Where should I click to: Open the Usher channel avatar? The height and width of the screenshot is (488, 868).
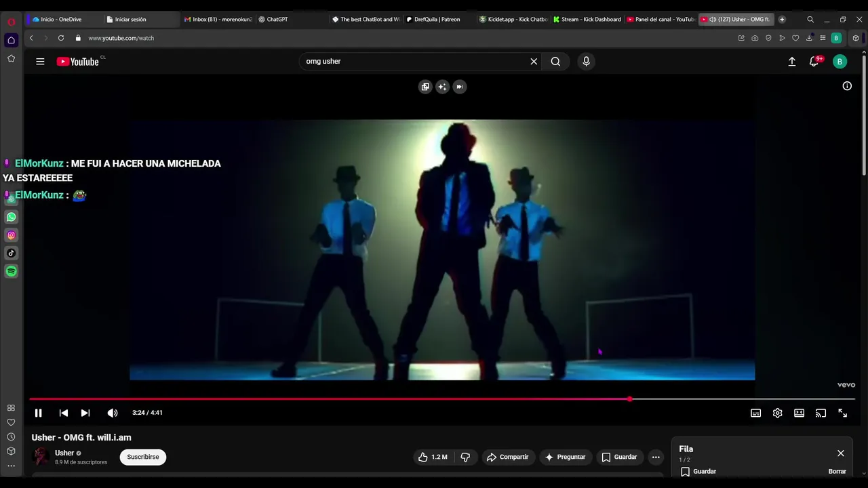pos(41,457)
